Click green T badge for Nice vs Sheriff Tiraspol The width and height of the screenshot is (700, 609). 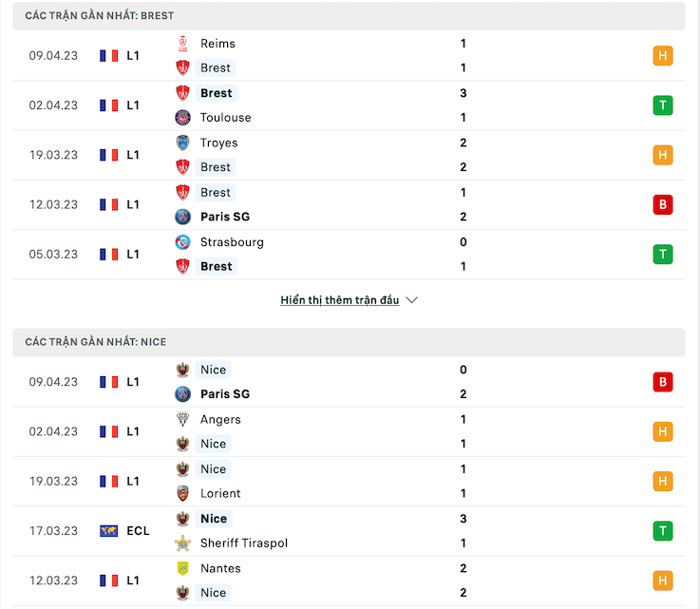click(663, 531)
